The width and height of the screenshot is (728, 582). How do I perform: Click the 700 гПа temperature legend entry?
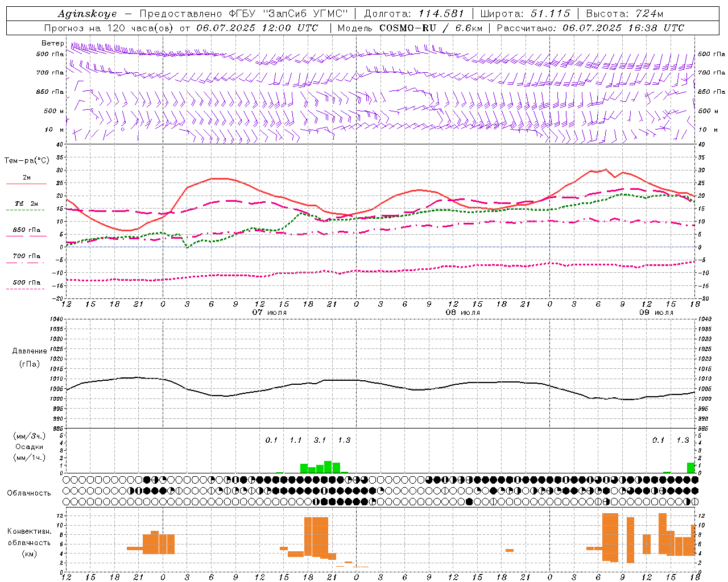point(27,256)
